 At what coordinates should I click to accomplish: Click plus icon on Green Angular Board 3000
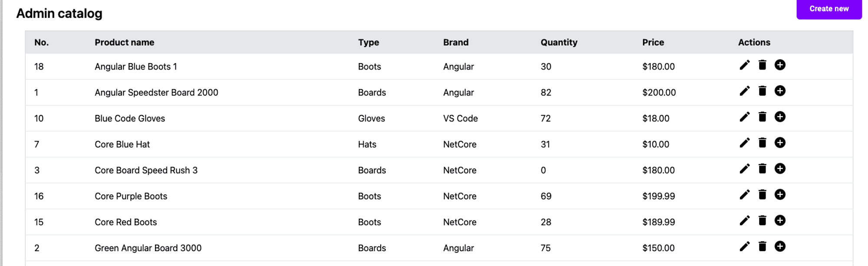(780, 246)
